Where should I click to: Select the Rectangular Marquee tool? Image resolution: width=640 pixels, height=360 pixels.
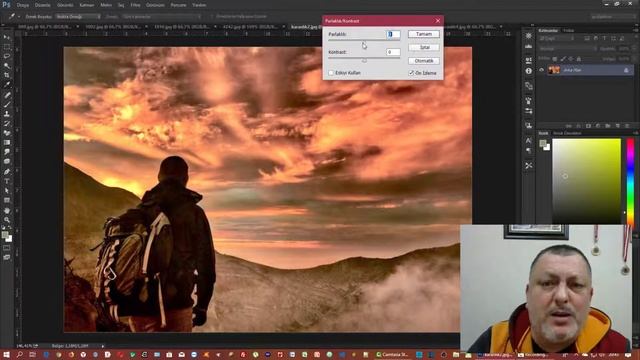7,47
